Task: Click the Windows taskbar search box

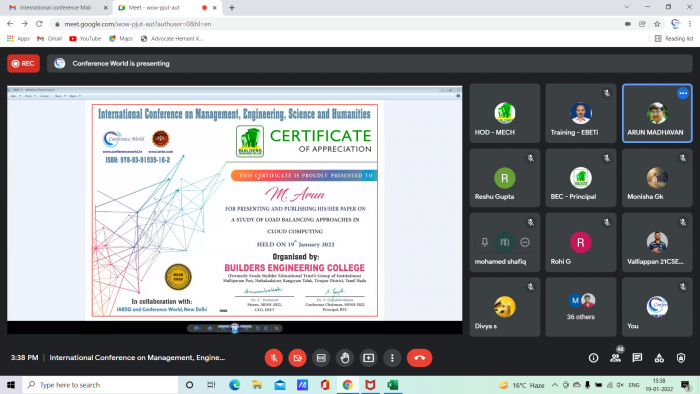Action: (x=100, y=385)
